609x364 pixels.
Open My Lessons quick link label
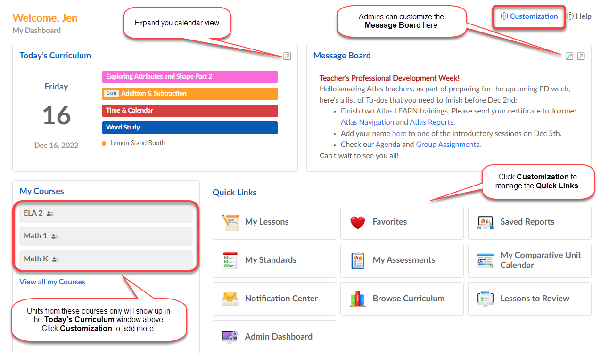coord(267,222)
